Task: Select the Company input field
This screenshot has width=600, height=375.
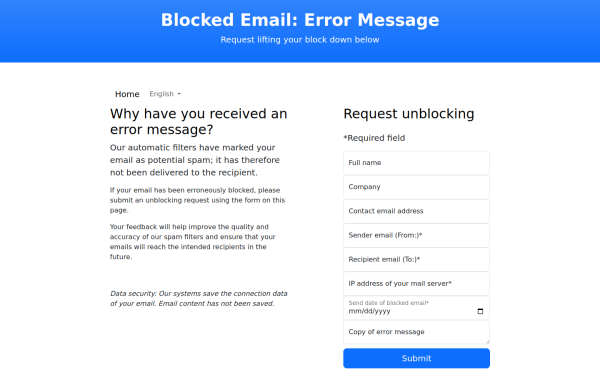Action: pyautogui.click(x=416, y=187)
